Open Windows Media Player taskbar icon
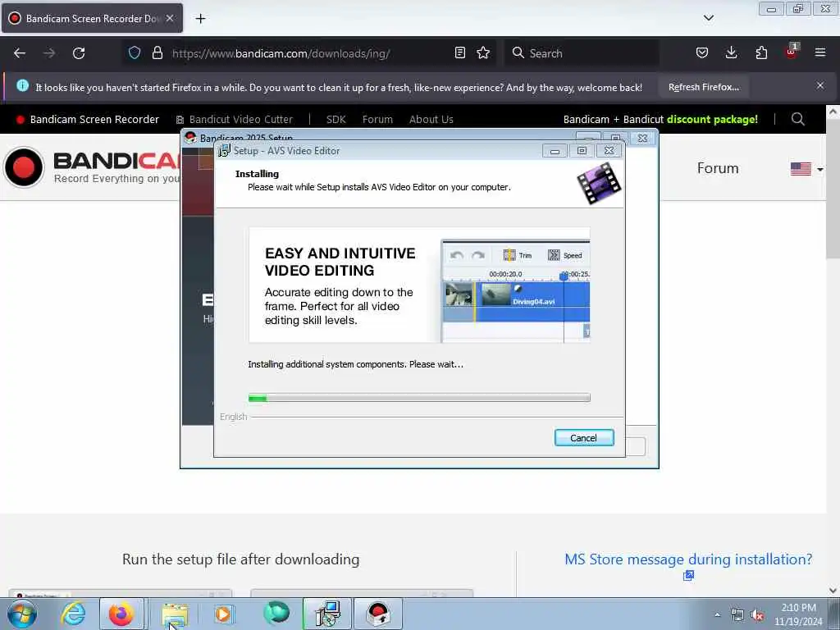 point(224,614)
